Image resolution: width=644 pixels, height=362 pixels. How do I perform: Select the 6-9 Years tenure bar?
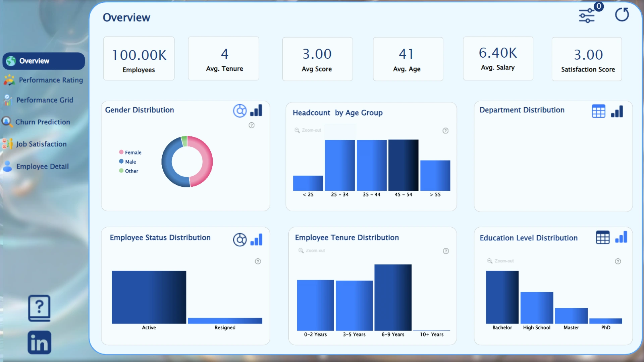click(x=393, y=298)
